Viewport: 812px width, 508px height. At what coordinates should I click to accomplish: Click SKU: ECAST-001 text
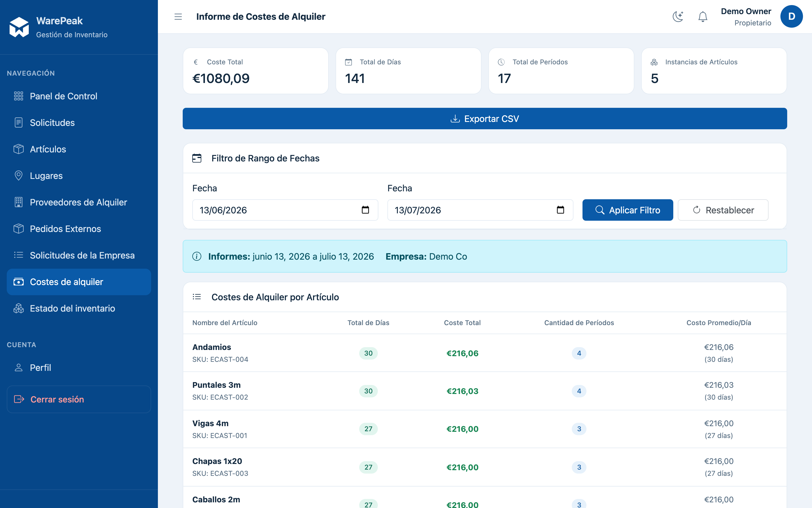pos(220,435)
